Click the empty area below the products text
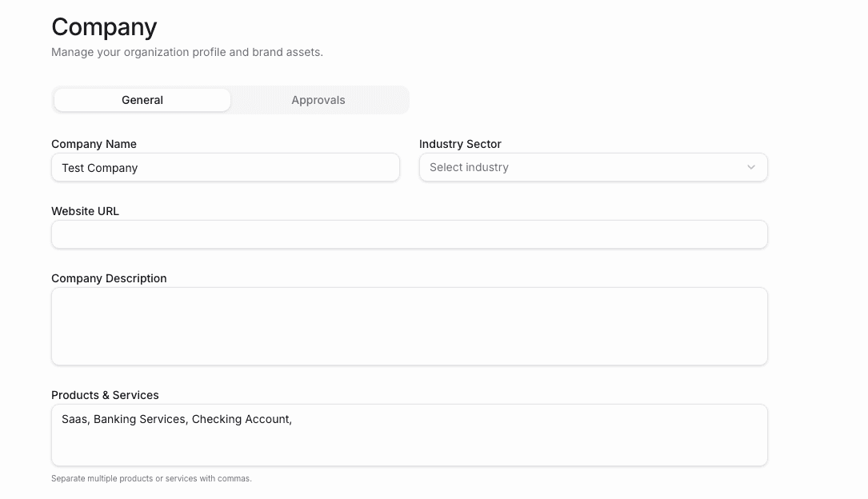Image resolution: width=868 pixels, height=499 pixels. coord(409,448)
